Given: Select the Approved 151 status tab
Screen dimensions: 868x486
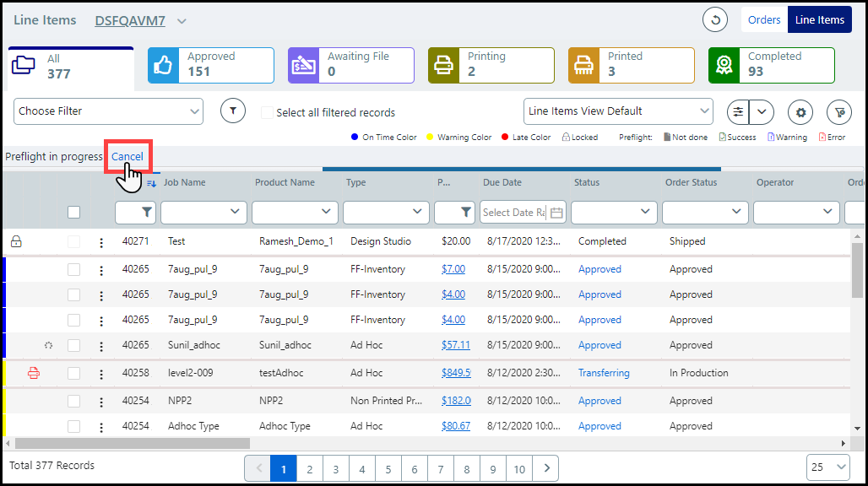Looking at the screenshot, I should 211,65.
